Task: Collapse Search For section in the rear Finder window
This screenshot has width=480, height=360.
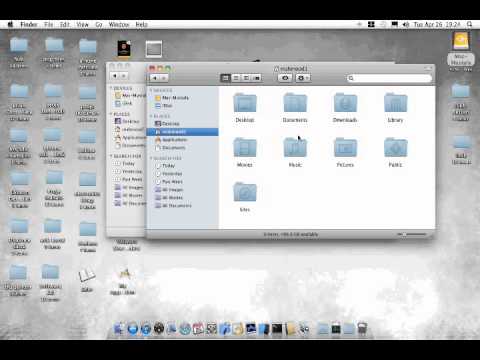Action: (x=111, y=156)
